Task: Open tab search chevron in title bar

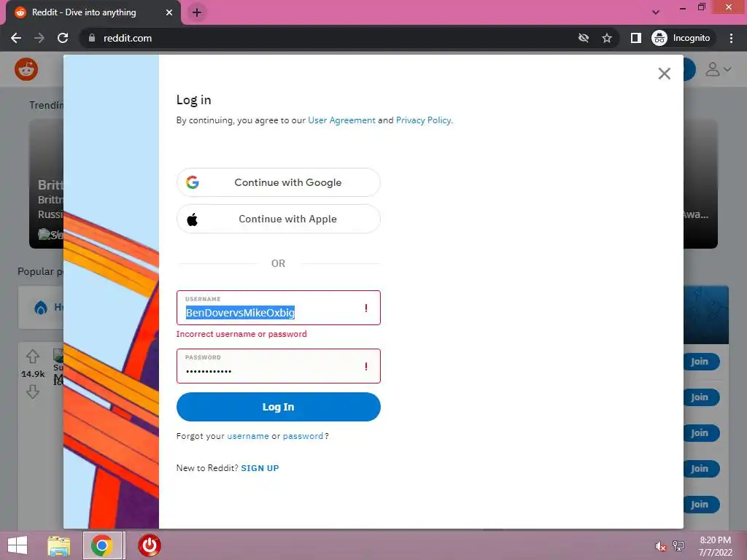Action: tap(656, 12)
